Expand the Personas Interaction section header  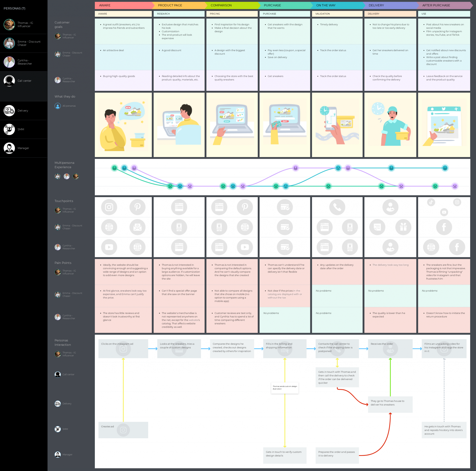[63, 343]
